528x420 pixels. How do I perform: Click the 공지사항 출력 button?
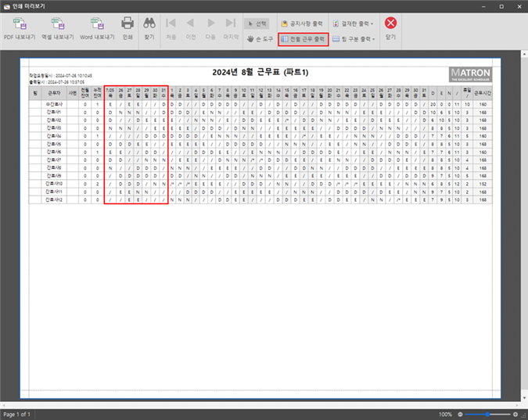[x=302, y=23]
